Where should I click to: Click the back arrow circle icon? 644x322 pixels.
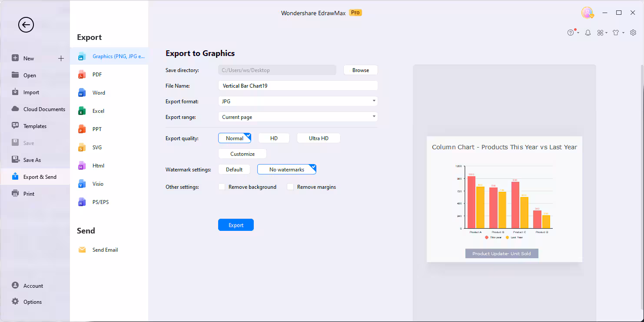(x=26, y=25)
